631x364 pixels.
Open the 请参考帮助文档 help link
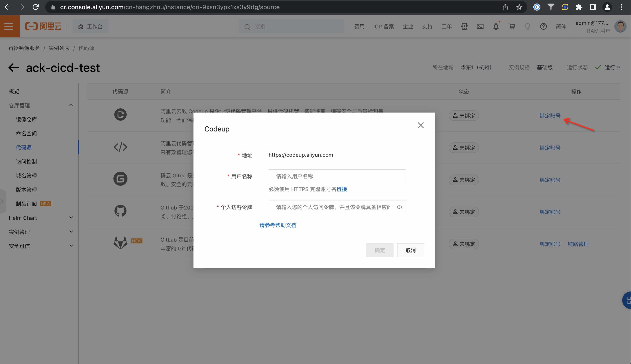click(278, 225)
